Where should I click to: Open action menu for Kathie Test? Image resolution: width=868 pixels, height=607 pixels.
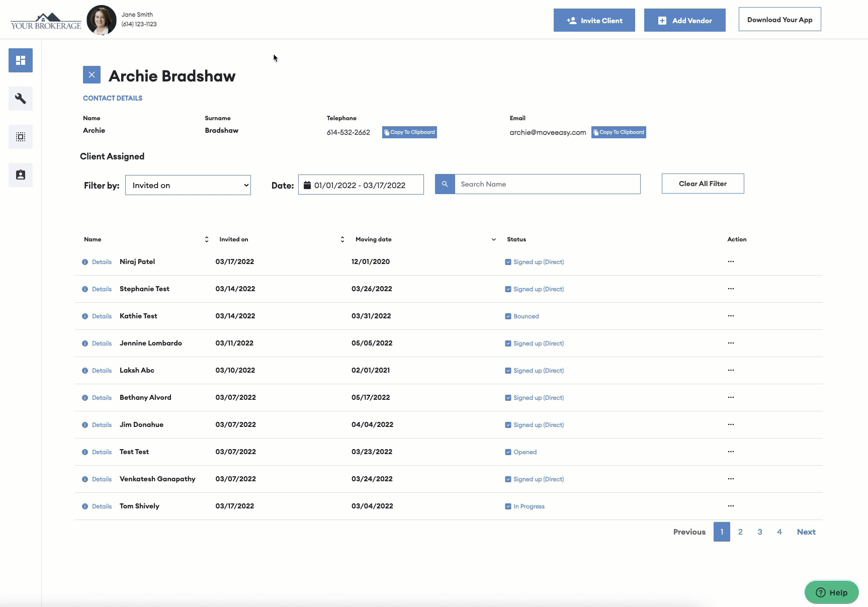click(731, 316)
